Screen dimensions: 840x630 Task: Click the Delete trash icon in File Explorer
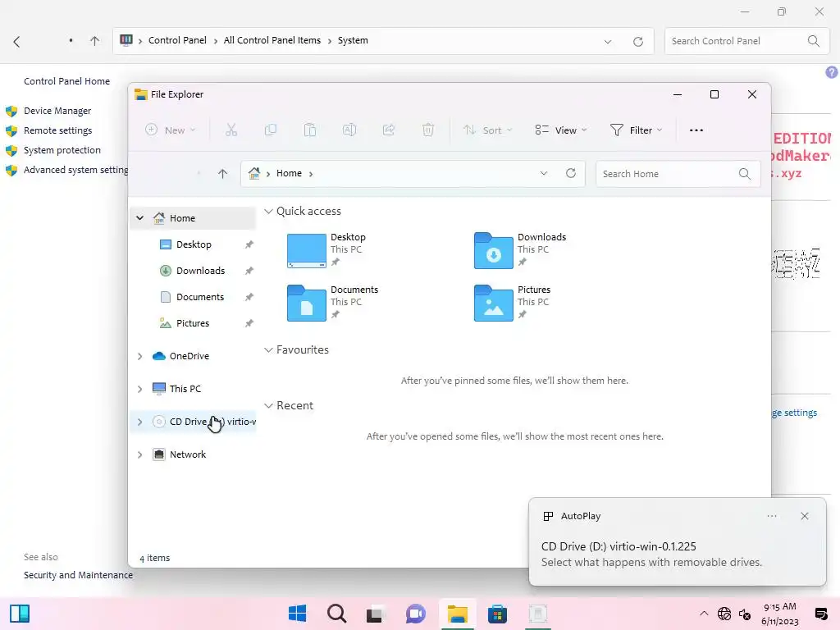coord(428,130)
